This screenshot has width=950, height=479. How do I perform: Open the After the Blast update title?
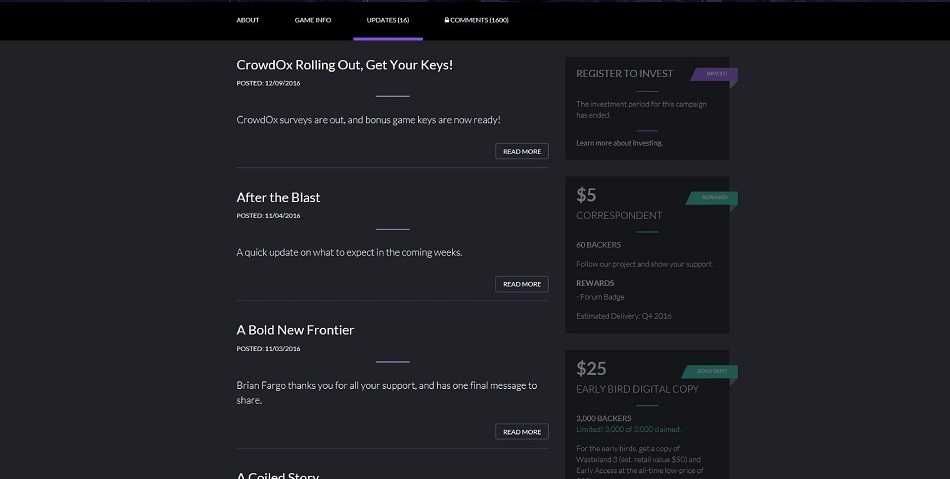click(278, 197)
